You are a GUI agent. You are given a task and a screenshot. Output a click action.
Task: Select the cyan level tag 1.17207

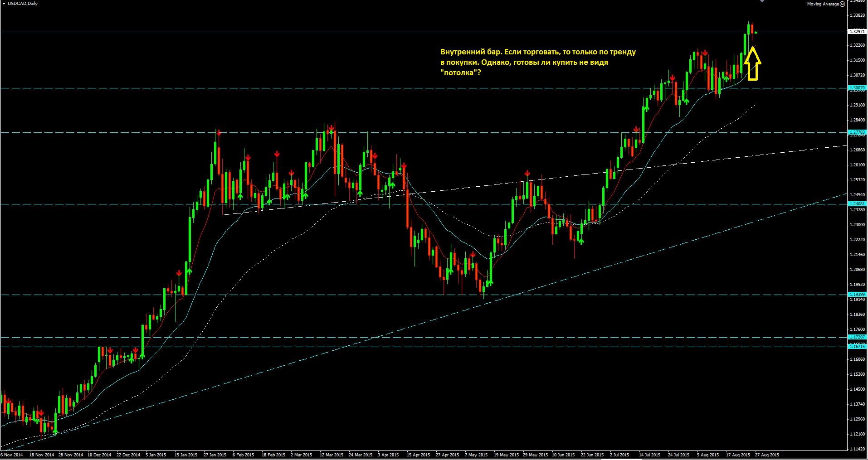point(857,337)
